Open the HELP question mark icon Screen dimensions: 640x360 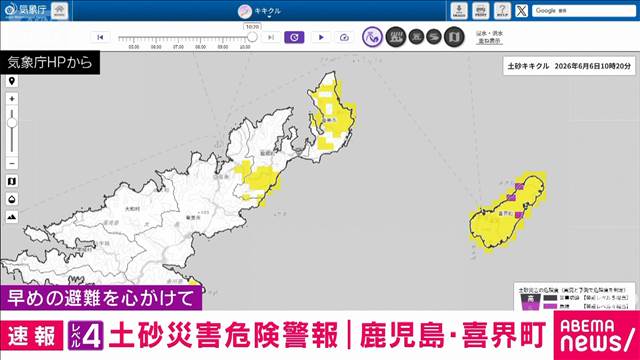[502, 11]
